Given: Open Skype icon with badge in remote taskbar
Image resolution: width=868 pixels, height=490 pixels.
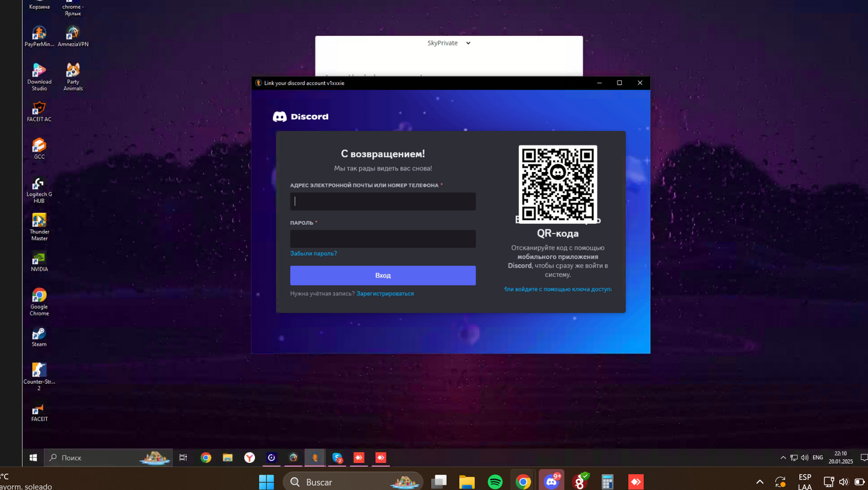Looking at the screenshot, I should click(337, 457).
